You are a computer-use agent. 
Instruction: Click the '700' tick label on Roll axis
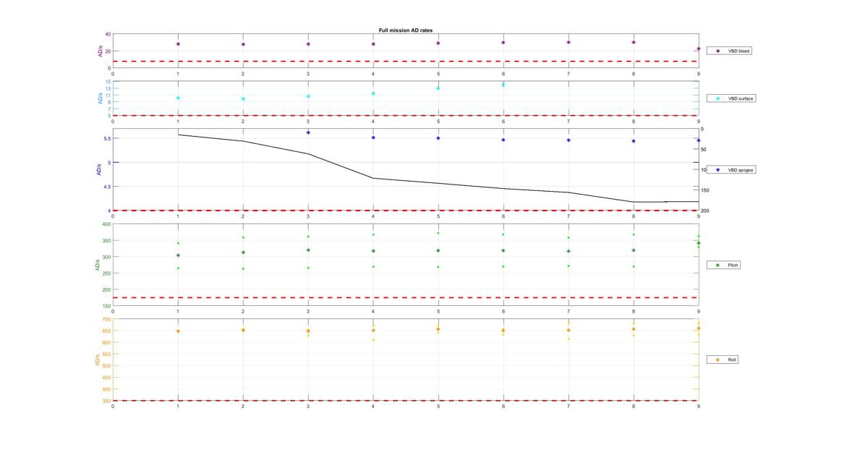pos(106,319)
